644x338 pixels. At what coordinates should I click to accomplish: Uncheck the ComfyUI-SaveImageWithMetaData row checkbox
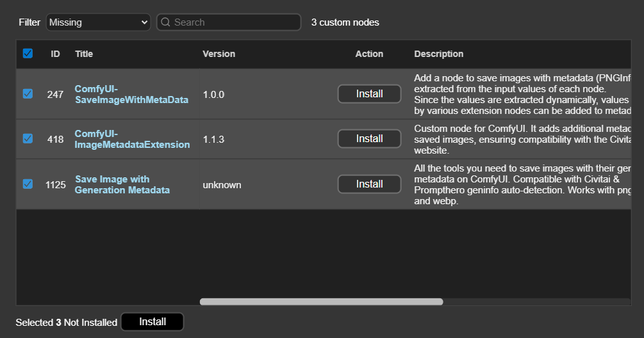(28, 94)
